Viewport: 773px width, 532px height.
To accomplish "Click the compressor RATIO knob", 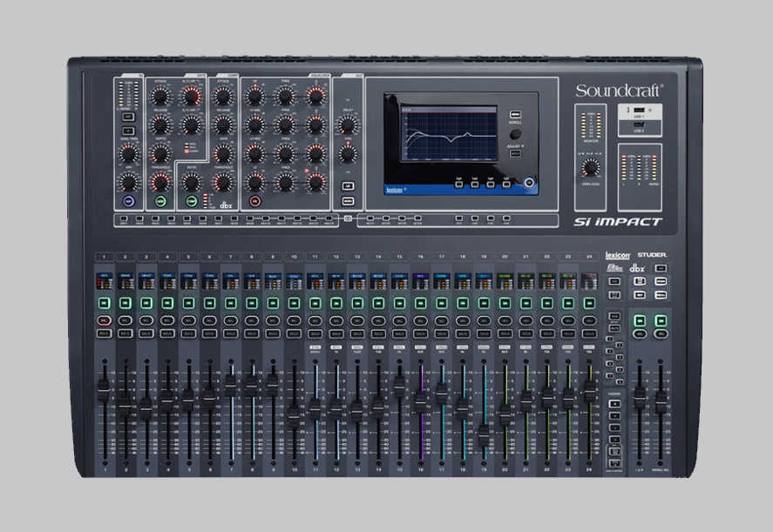I will [192, 182].
